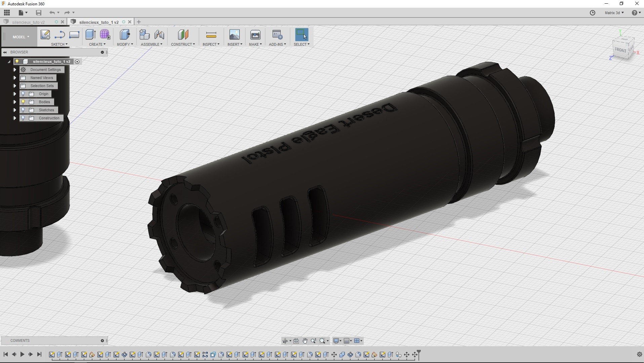Image resolution: width=644 pixels, height=363 pixels.
Task: Open timeline settings gear
Action: pyautogui.click(x=639, y=354)
